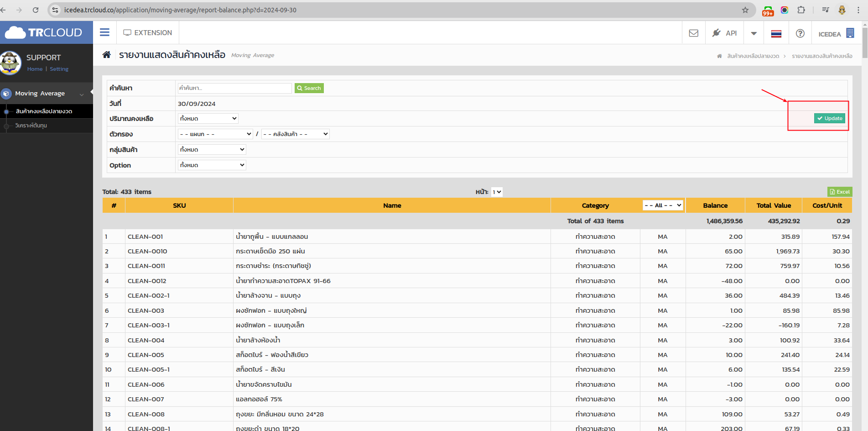Click the SKU column header
The width and height of the screenshot is (868, 431).
click(x=179, y=205)
